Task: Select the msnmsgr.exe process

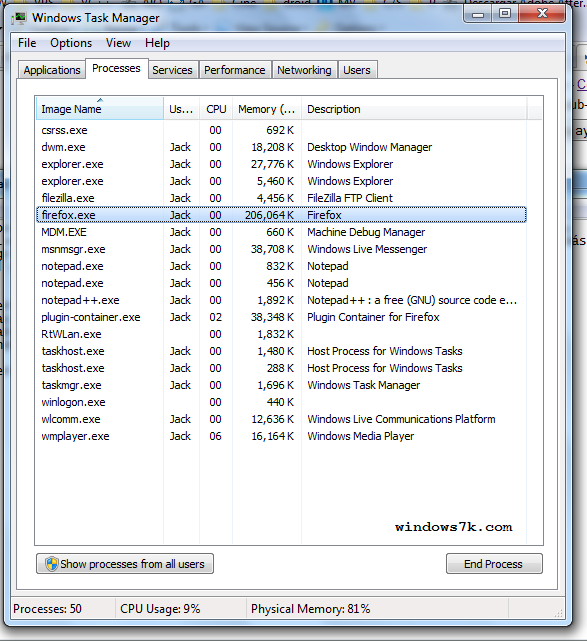Action: tap(281, 249)
